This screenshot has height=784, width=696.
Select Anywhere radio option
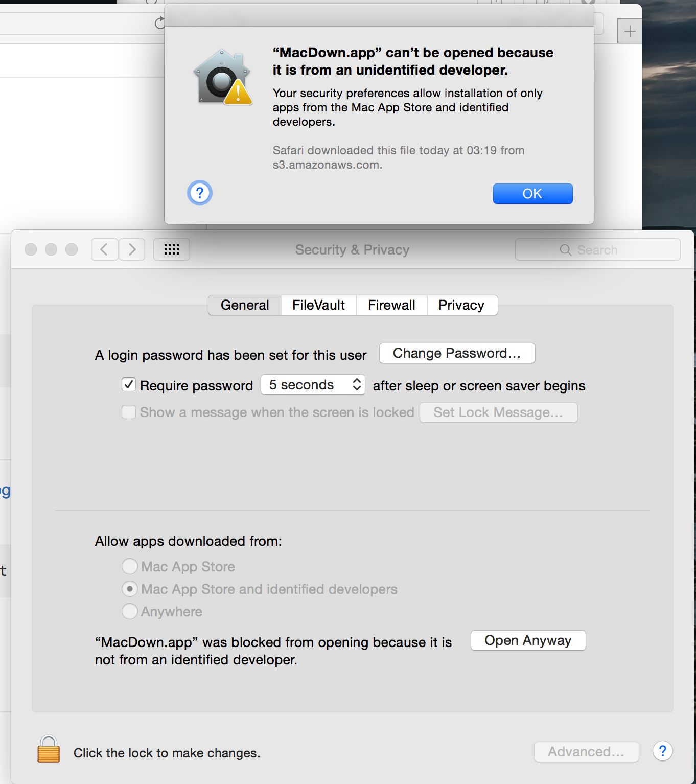[130, 611]
